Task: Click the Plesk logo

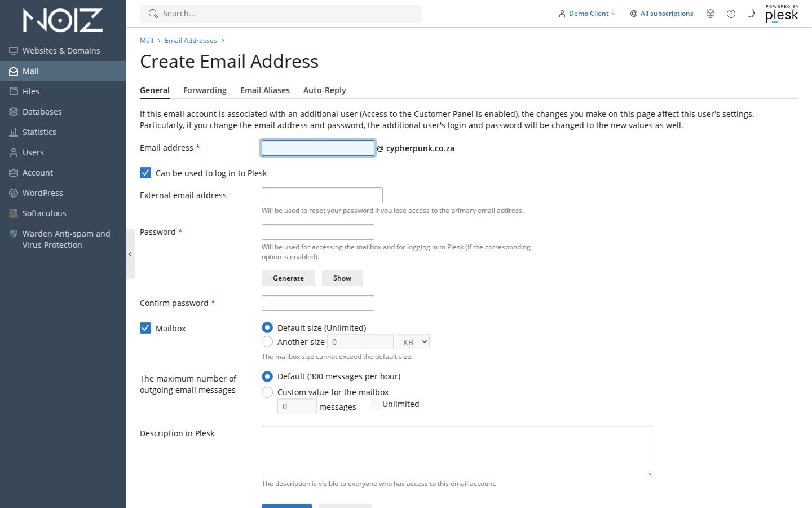Action: [782, 14]
